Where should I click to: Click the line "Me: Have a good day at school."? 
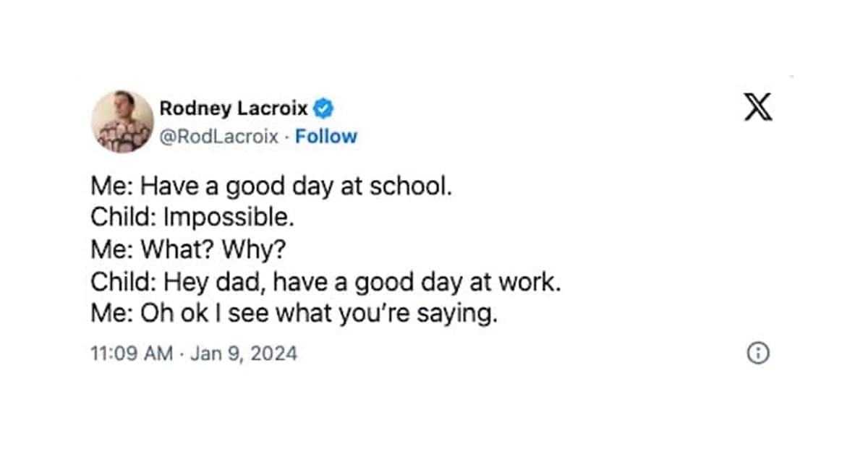[271, 187]
